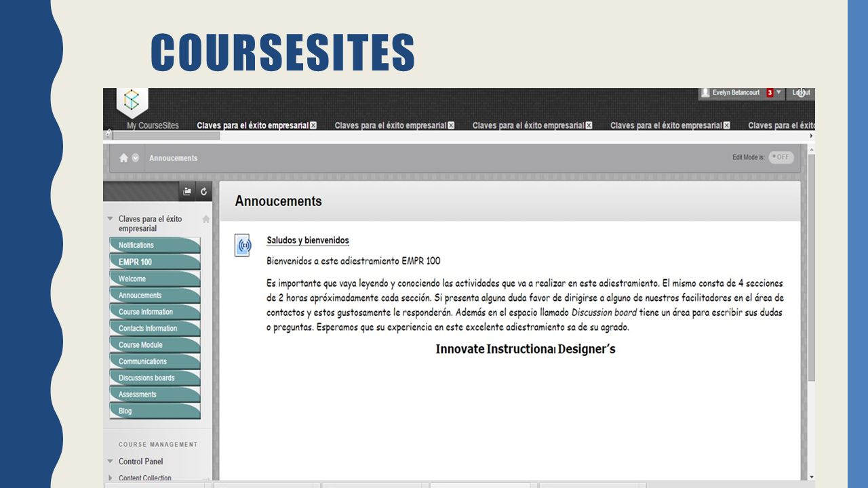The width and height of the screenshot is (868, 488).
Task: Toggle Edit Mode switch showing OFF
Action: click(x=781, y=157)
